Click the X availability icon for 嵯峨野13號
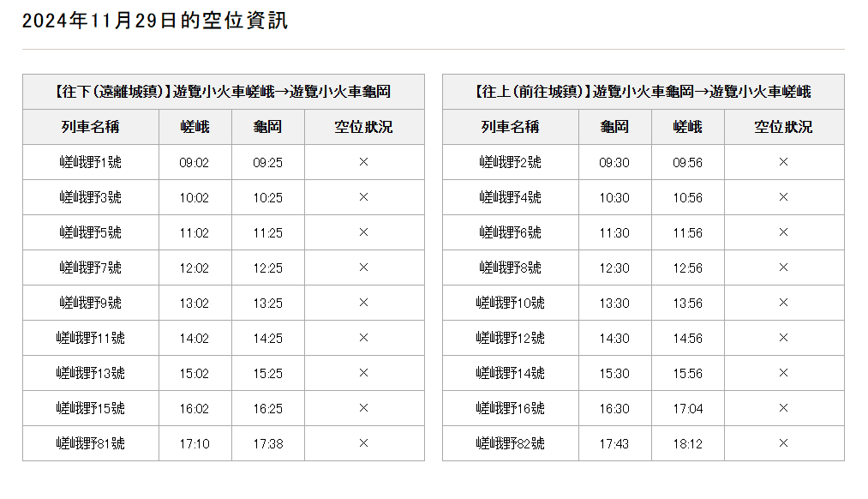The image size is (868, 499). pyautogui.click(x=363, y=373)
